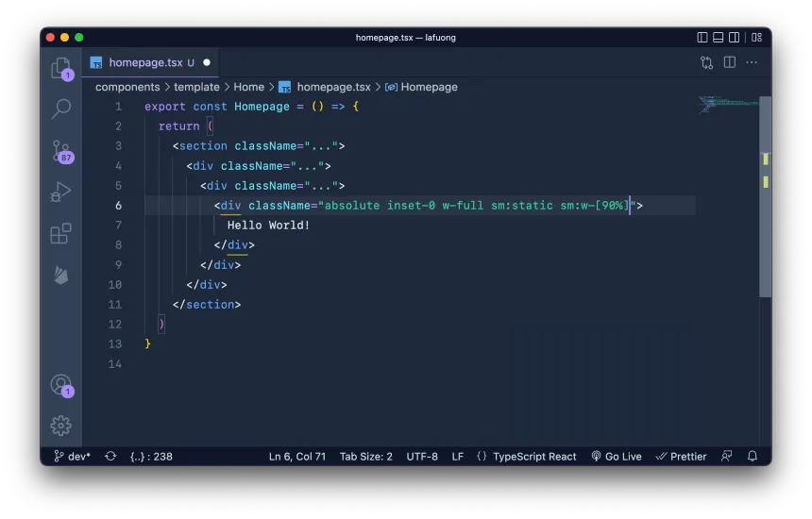Click the Prettier status bar item
Screen dimensions: 812x519
point(681,457)
